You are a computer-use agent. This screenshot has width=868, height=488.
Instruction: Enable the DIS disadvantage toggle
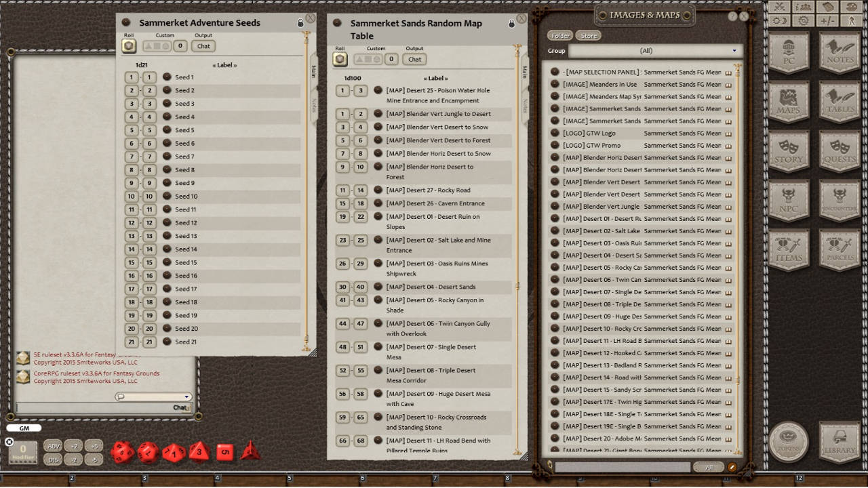click(55, 460)
